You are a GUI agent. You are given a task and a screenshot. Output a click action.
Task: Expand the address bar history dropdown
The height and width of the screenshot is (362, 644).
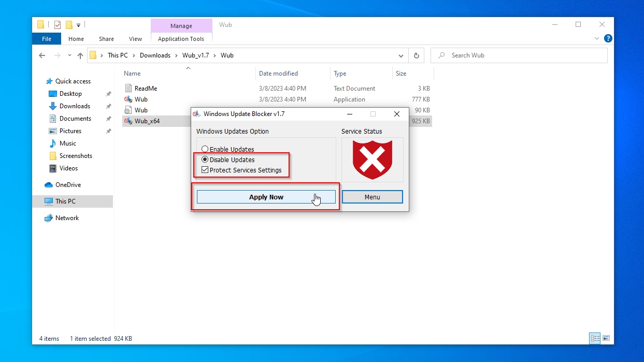click(401, 55)
